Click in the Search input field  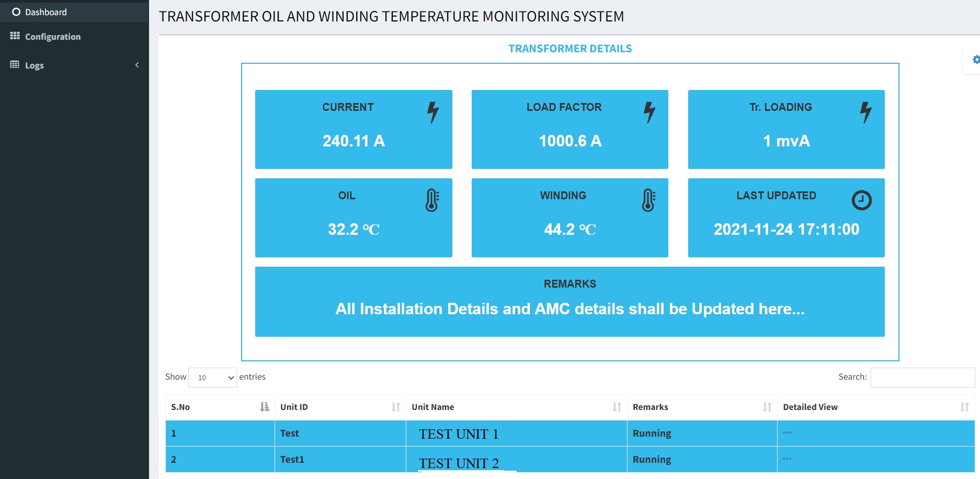click(x=922, y=378)
